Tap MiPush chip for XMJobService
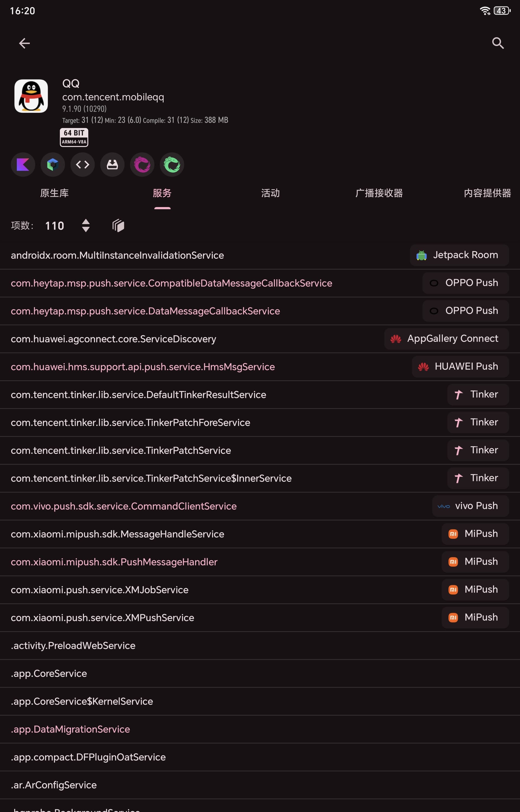This screenshot has height=812, width=520. [475, 589]
